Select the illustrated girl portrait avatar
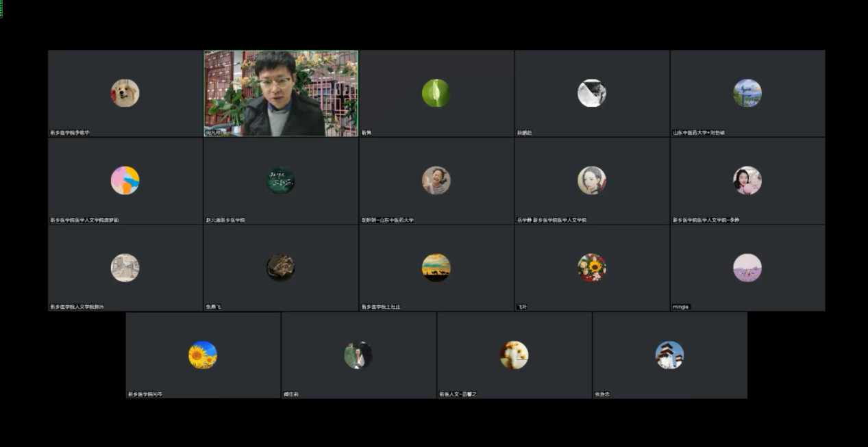Image resolution: width=868 pixels, height=447 pixels. pyautogui.click(x=591, y=181)
